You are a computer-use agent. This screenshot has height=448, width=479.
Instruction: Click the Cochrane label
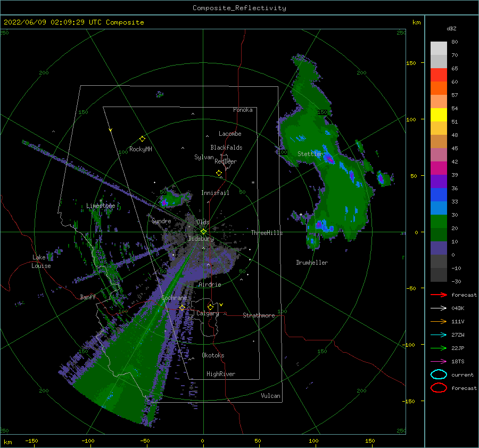coord(174,298)
